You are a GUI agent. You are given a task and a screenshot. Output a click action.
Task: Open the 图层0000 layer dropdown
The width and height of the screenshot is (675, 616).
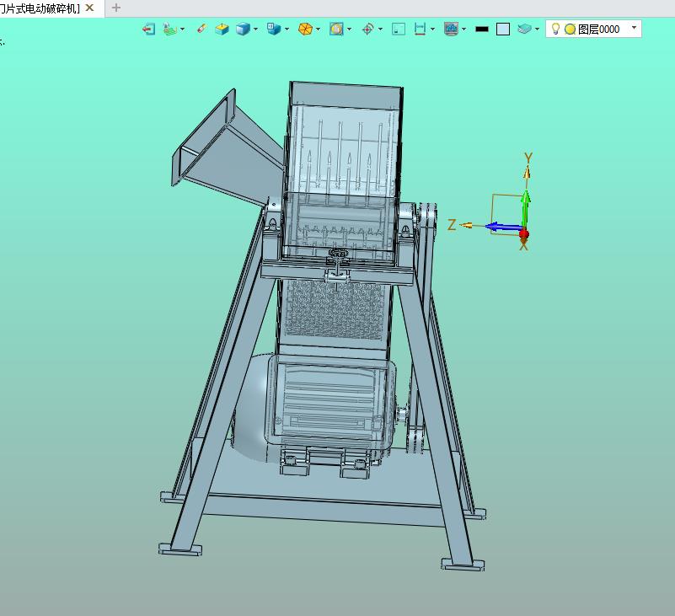coord(634,28)
